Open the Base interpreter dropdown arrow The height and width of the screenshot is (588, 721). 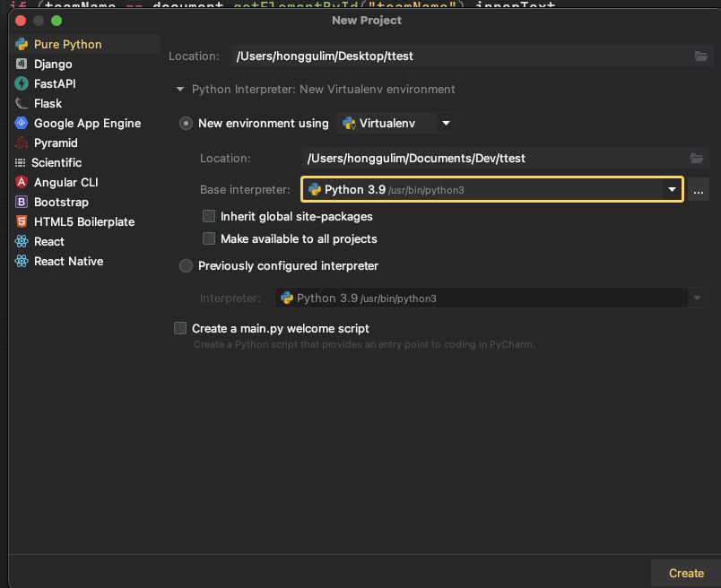tap(672, 189)
